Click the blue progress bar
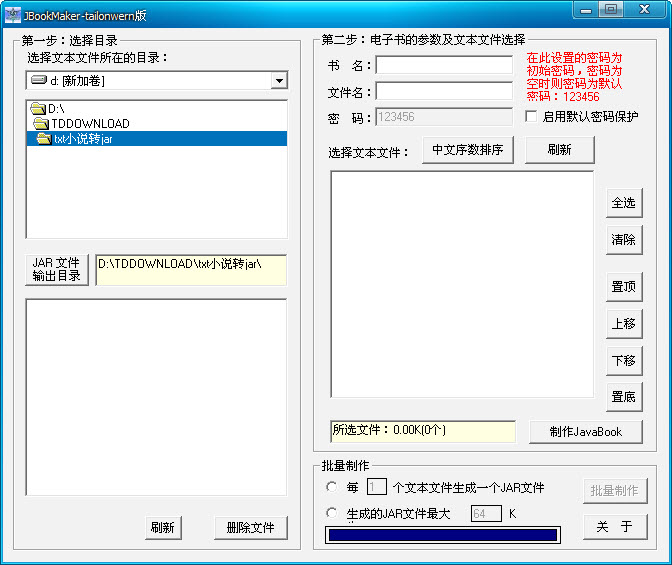Screen dimensions: 672x565 point(442,535)
